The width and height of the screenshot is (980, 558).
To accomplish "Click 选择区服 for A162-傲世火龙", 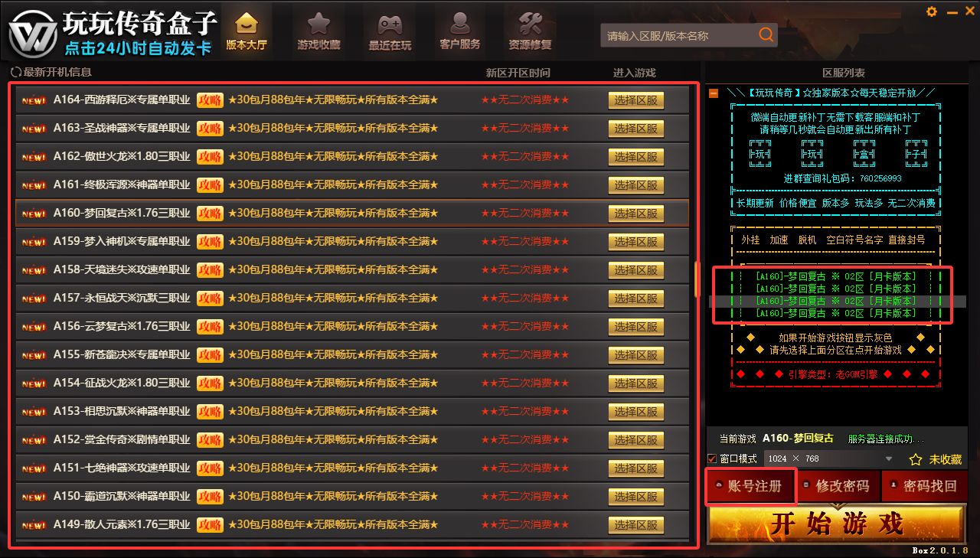I will [x=635, y=157].
